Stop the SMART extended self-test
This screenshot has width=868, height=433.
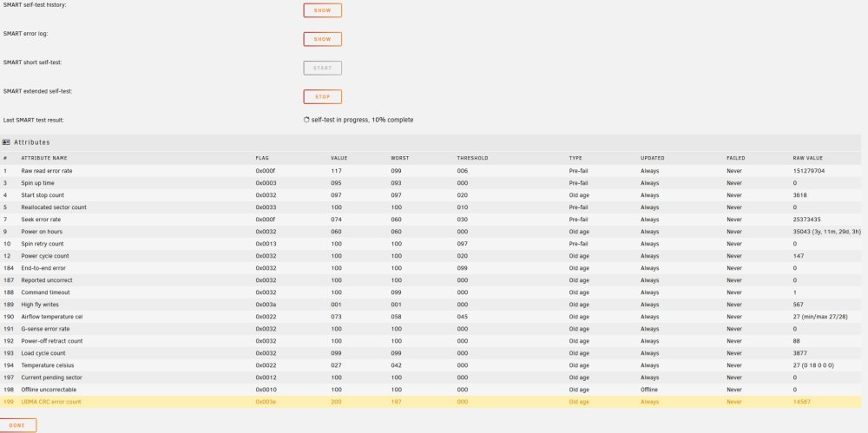coord(322,97)
